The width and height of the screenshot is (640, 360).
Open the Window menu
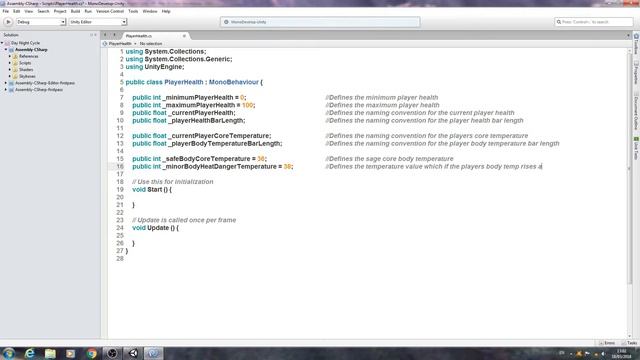[x=150, y=11]
